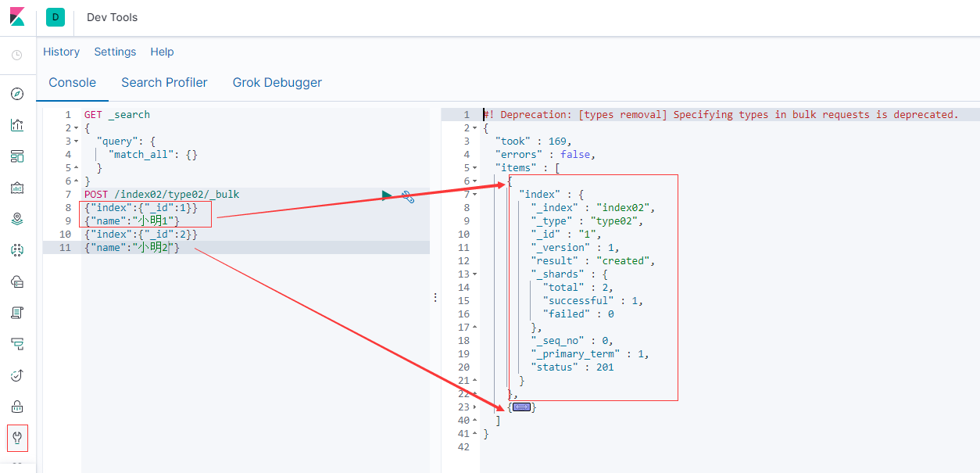The width and height of the screenshot is (980, 473).
Task: Open the Settings link
Action: [x=115, y=52]
